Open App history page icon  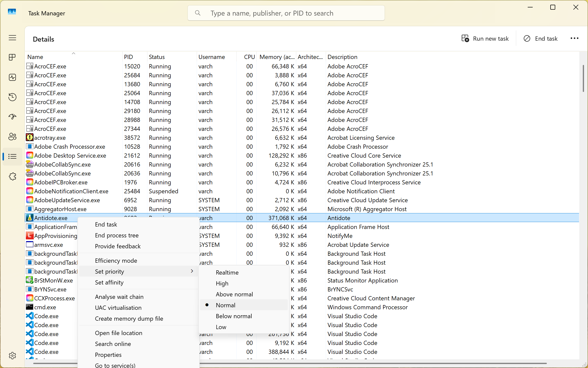coord(12,97)
